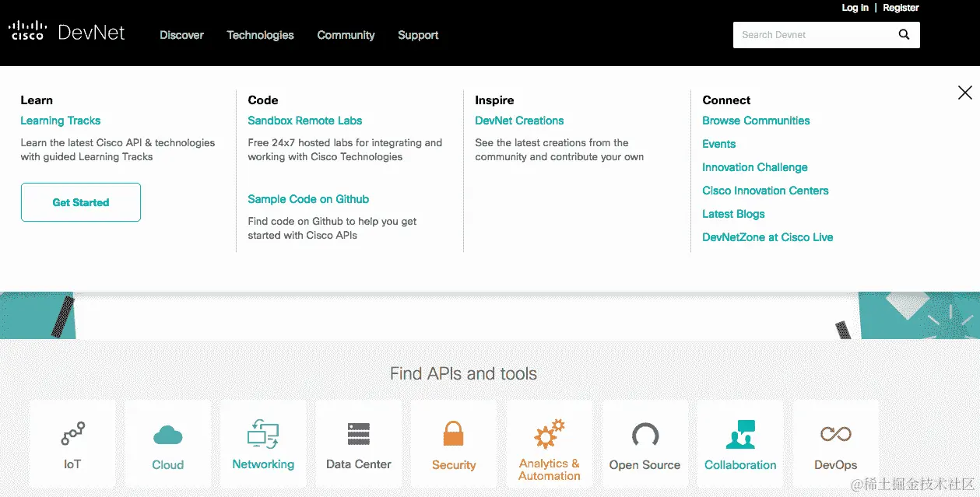Open the Latest Blogs link
The width and height of the screenshot is (980, 497).
(733, 214)
